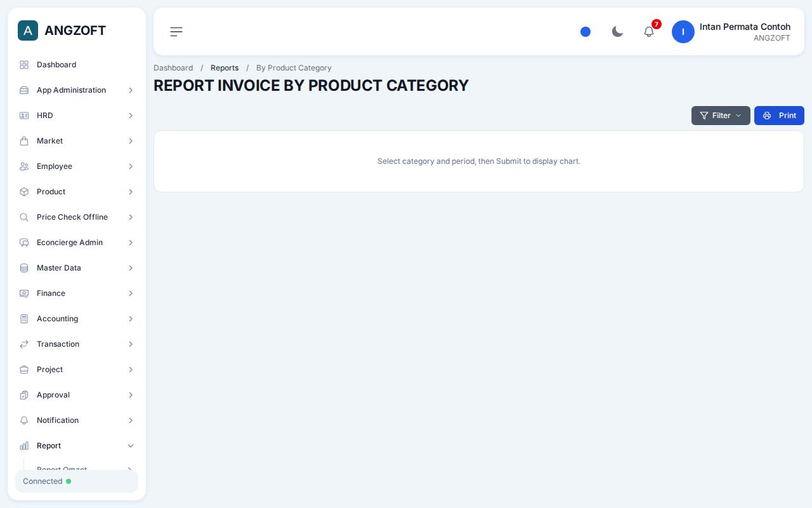The width and height of the screenshot is (812, 508).
Task: Click the Price Check Offline search icon
Action: (24, 217)
